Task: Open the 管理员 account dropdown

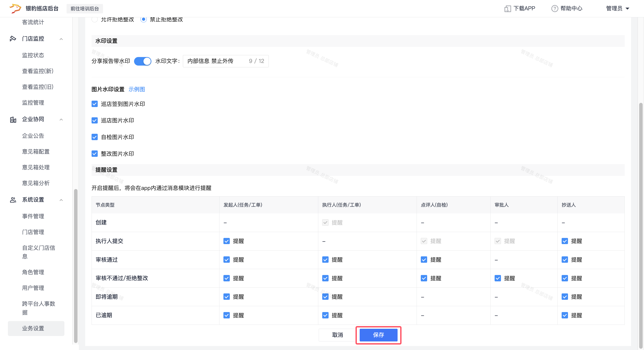Action: pos(617,9)
